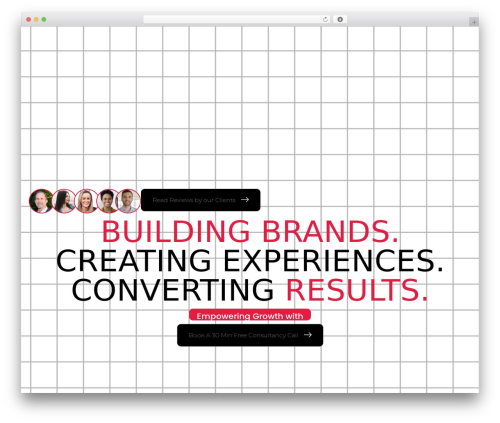Click the red close window dot
The width and height of the screenshot is (500, 423).
pos(29,20)
